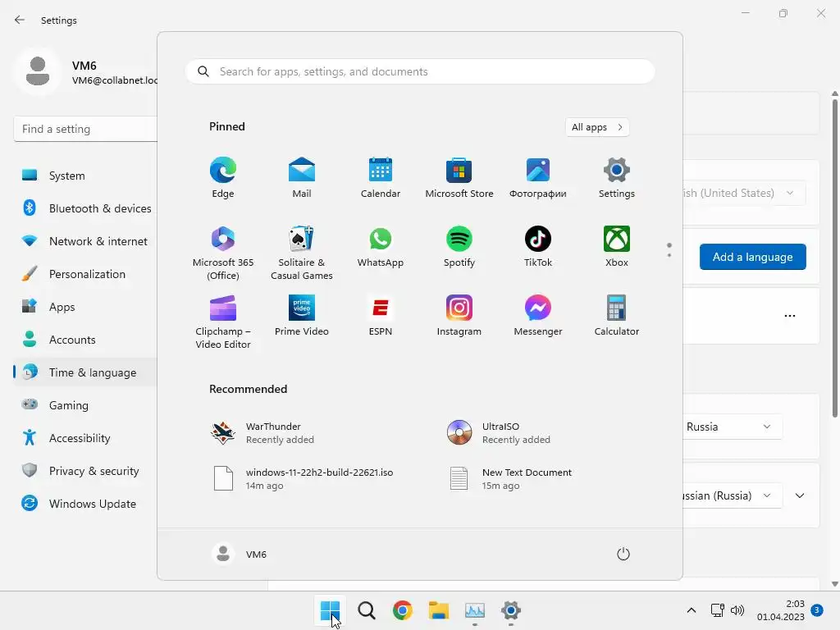The height and width of the screenshot is (630, 840).
Task: Click the taskbar clock and date
Action: 781,610
